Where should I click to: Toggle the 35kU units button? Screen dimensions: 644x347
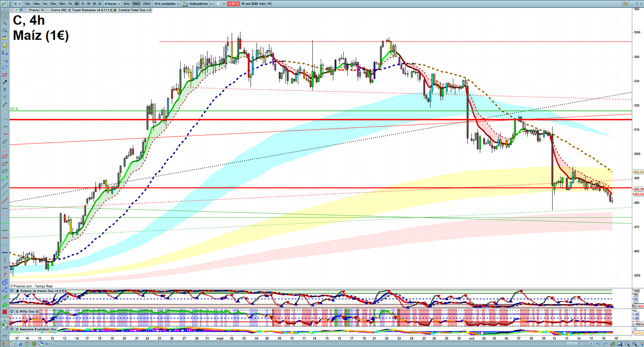click(147, 4)
